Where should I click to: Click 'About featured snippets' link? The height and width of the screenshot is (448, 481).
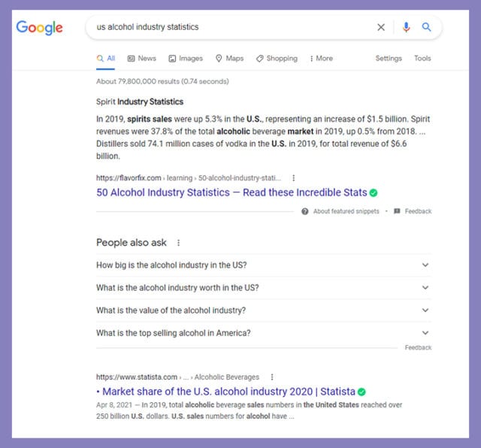tap(346, 211)
